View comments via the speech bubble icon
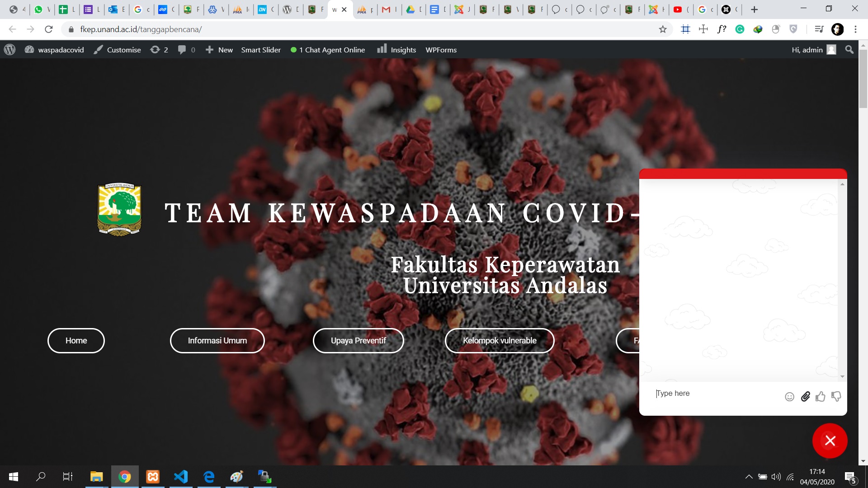Image resolution: width=868 pixels, height=488 pixels. point(186,50)
